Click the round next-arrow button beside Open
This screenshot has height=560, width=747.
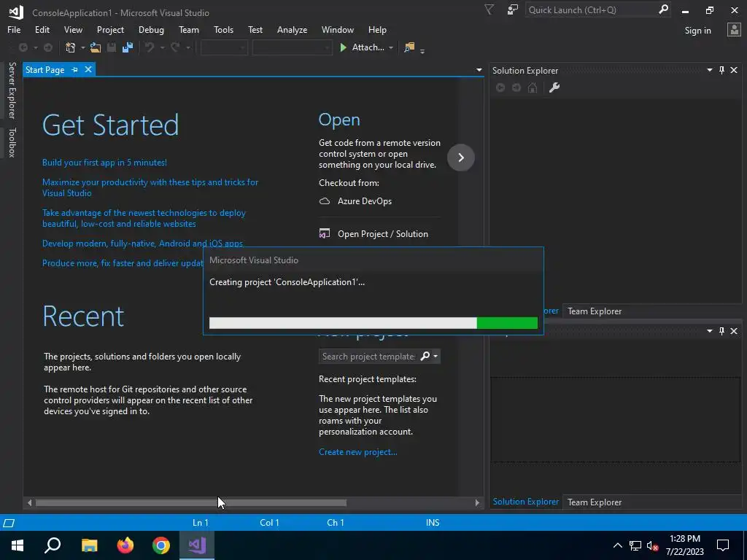click(461, 157)
